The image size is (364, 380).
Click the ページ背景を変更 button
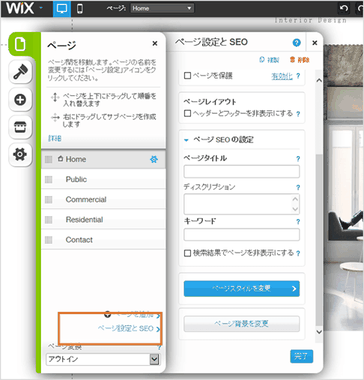242,323
